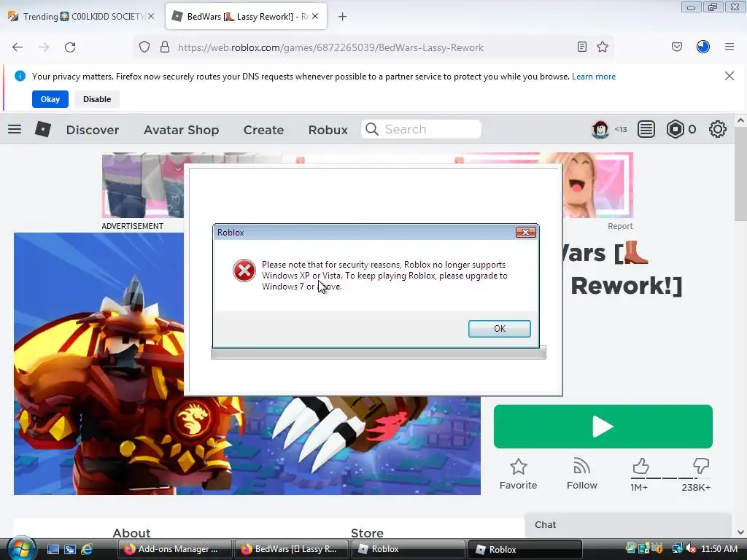Dislike the game with thumbs down
This screenshot has width=747, height=560.
(701, 466)
